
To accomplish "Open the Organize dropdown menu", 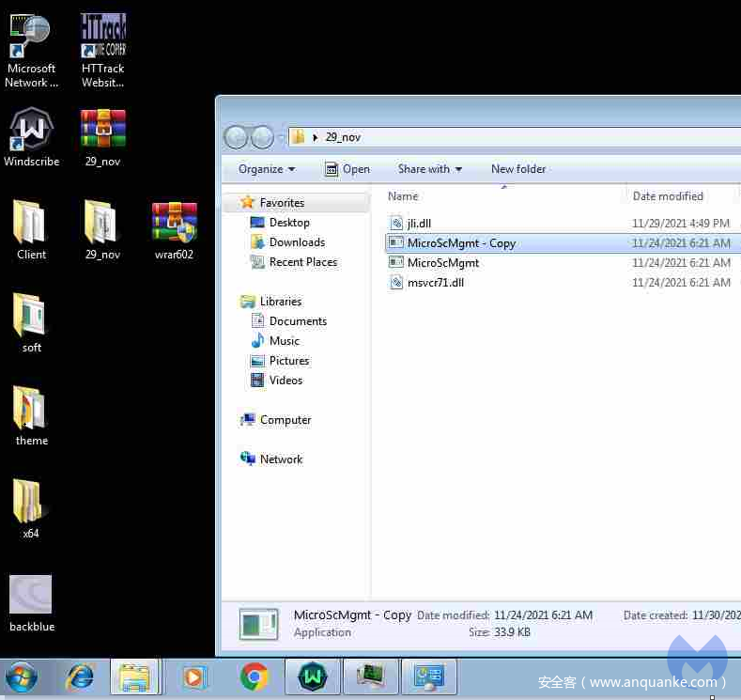I will [266, 169].
